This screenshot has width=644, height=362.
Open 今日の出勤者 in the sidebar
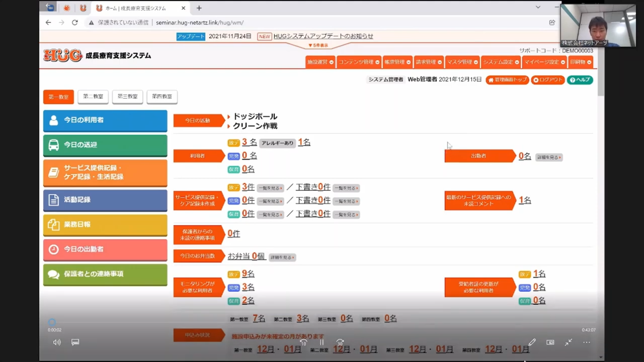tap(105, 250)
